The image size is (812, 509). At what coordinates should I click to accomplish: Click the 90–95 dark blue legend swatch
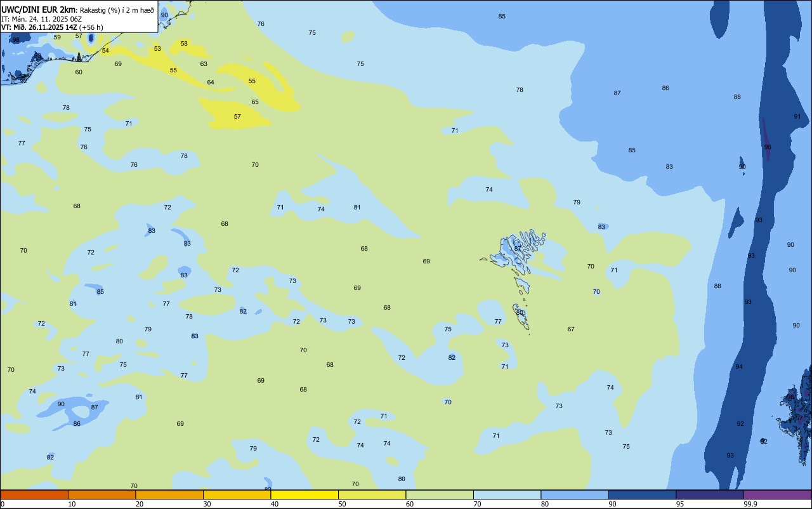tap(642, 494)
